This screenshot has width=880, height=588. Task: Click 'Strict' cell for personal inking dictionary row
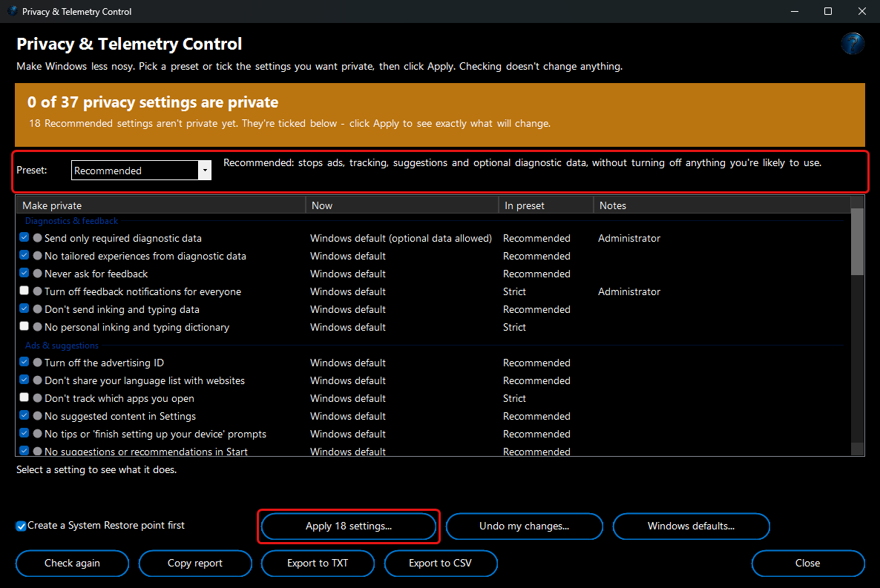(x=514, y=327)
